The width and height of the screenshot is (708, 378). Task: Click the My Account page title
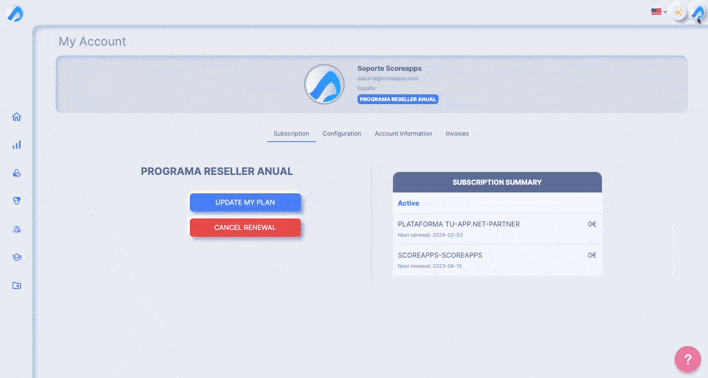coord(92,42)
